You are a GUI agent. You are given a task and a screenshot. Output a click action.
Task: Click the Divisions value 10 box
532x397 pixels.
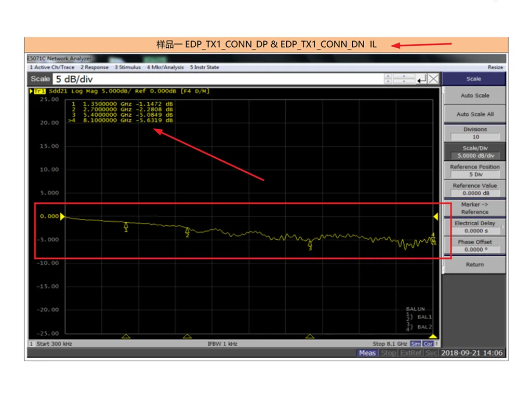476,137
